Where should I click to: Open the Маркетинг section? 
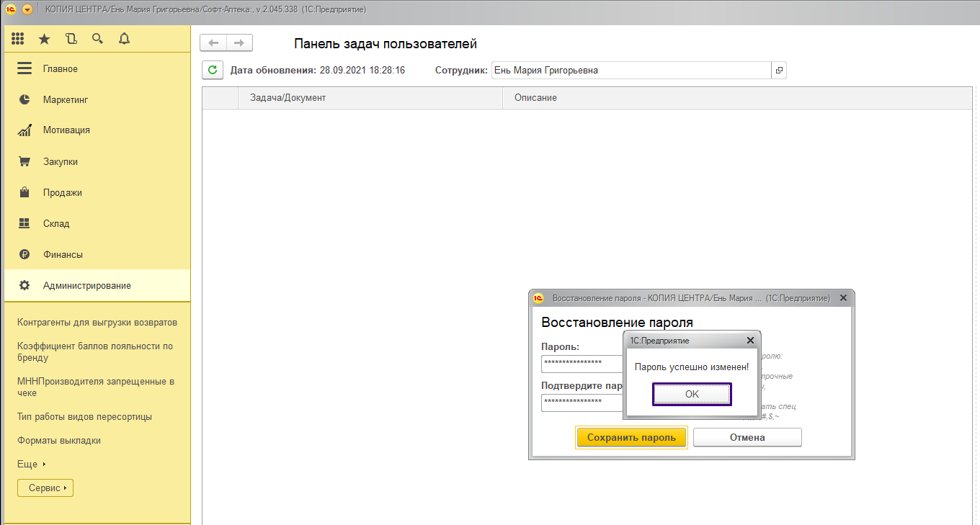[65, 99]
